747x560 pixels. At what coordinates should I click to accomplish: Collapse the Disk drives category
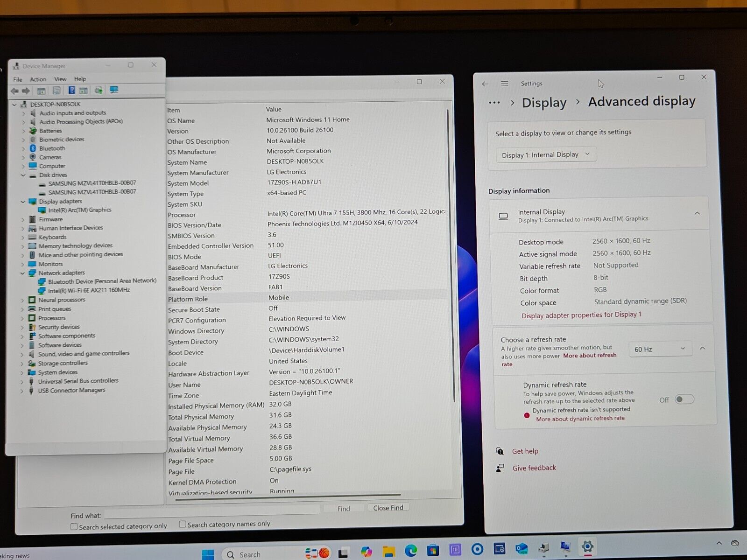point(23,175)
